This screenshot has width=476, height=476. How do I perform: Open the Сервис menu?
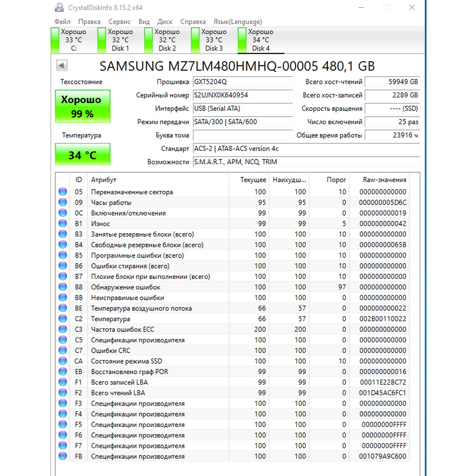click(119, 21)
